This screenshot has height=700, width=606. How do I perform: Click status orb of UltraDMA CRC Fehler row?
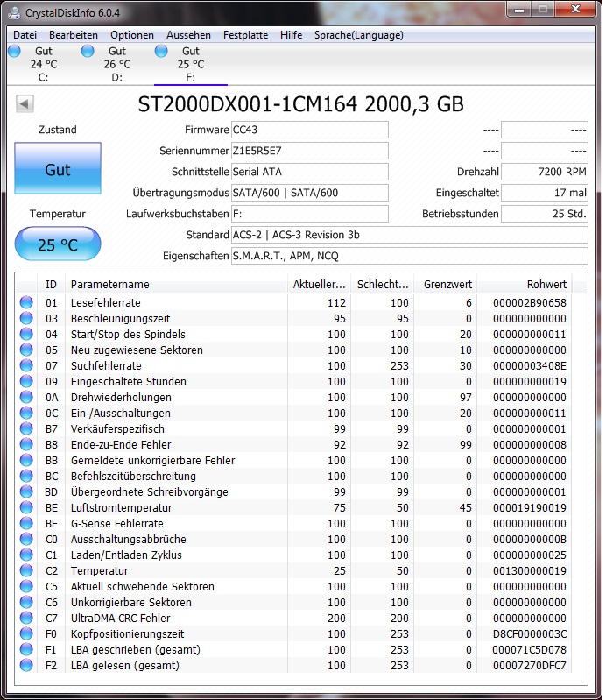click(26, 618)
